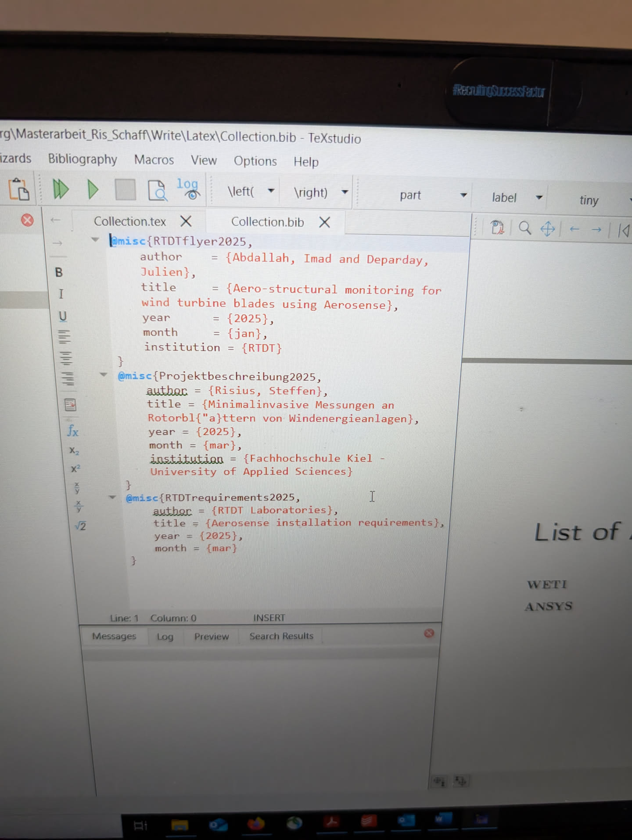Open the View PDF magnifier icon
Screen dimensions: 632x840
(157, 191)
